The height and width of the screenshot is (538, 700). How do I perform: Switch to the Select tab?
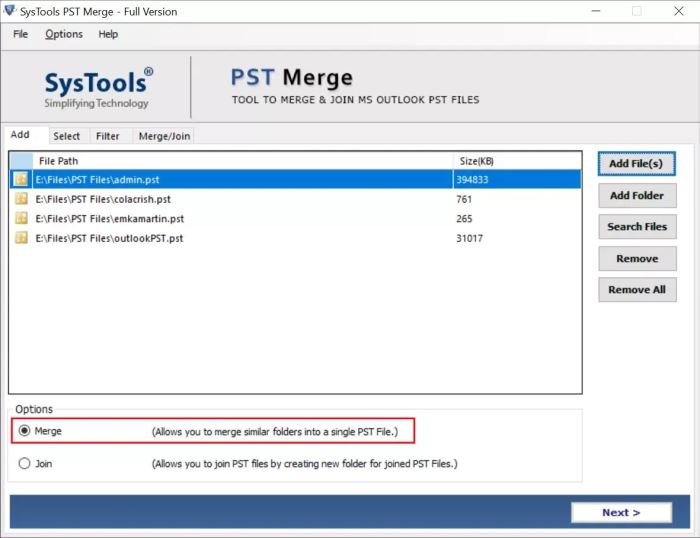click(x=67, y=136)
